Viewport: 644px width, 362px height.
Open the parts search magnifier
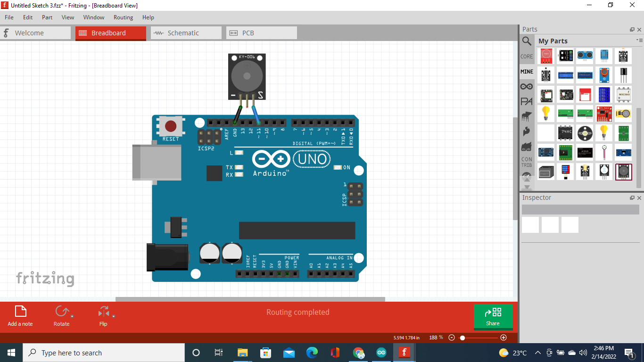527,41
